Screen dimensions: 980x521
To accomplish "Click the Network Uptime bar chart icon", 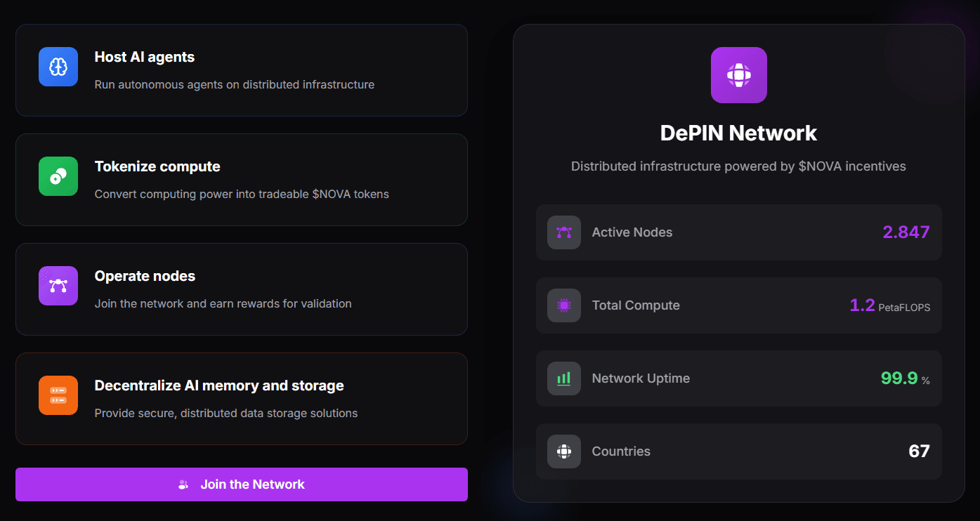I will pyautogui.click(x=564, y=378).
